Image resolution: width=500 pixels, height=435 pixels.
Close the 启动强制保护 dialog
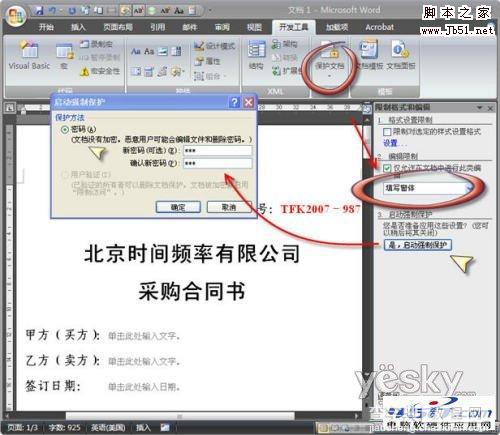(249, 102)
